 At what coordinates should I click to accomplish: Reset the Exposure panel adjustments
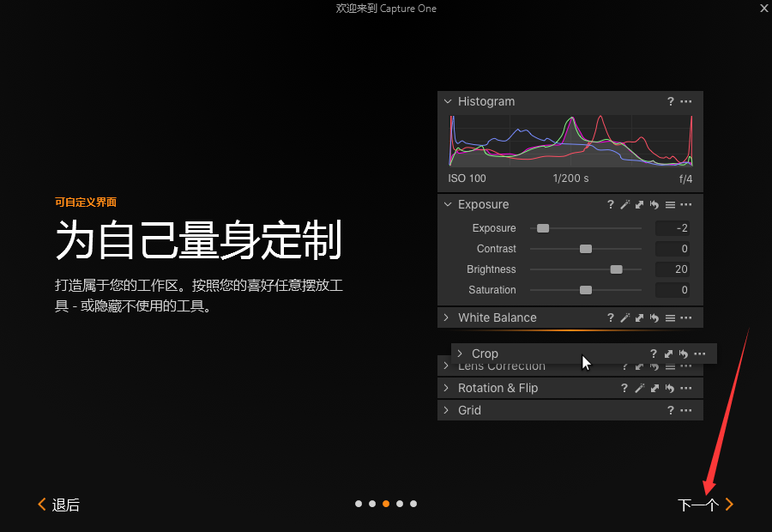click(654, 204)
